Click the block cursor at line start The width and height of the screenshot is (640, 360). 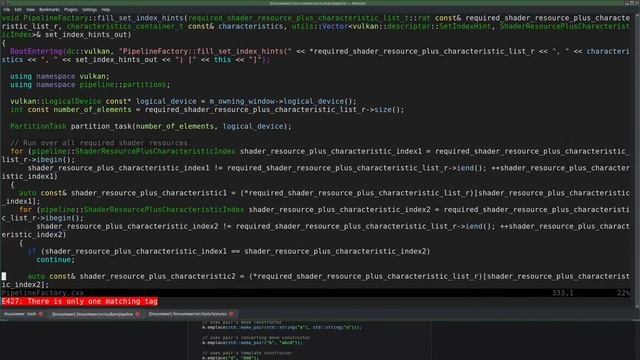[4, 276]
